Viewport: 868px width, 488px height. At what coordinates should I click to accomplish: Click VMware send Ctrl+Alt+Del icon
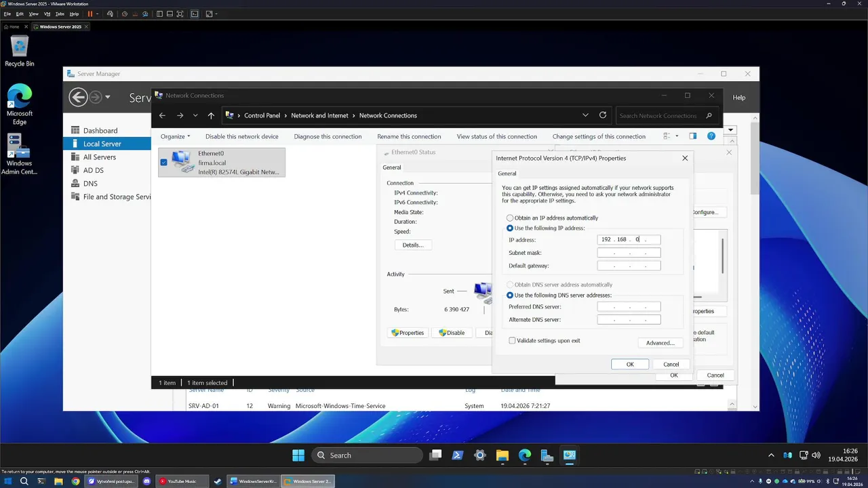click(110, 14)
